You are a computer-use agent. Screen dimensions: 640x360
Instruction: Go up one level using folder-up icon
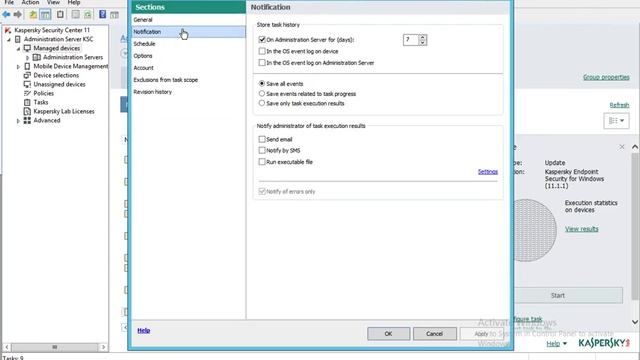(x=33, y=15)
